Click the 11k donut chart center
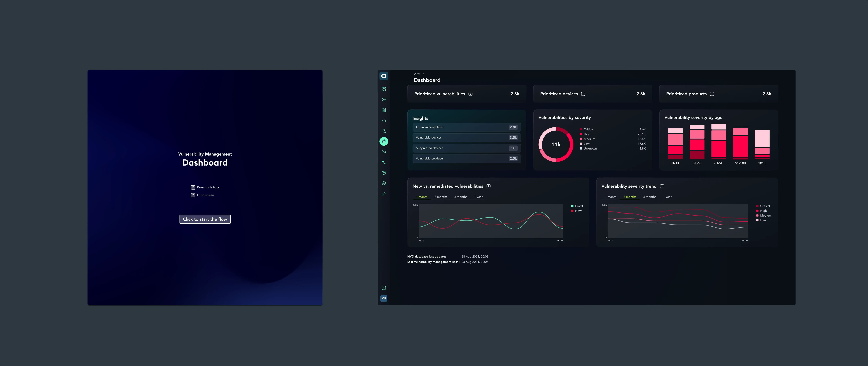This screenshot has height=366, width=868. click(556, 144)
